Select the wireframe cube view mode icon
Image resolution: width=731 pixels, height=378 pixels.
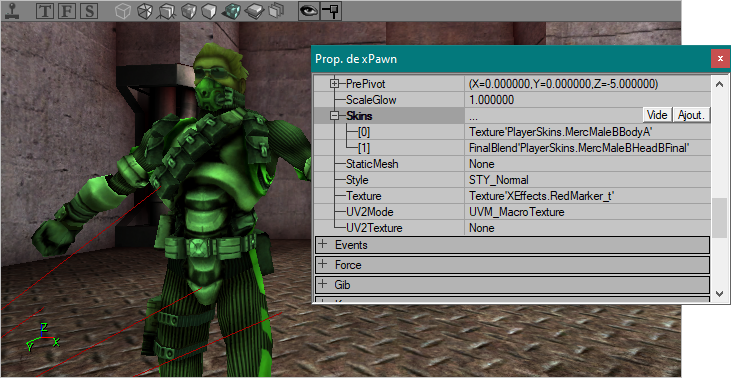tap(145, 11)
